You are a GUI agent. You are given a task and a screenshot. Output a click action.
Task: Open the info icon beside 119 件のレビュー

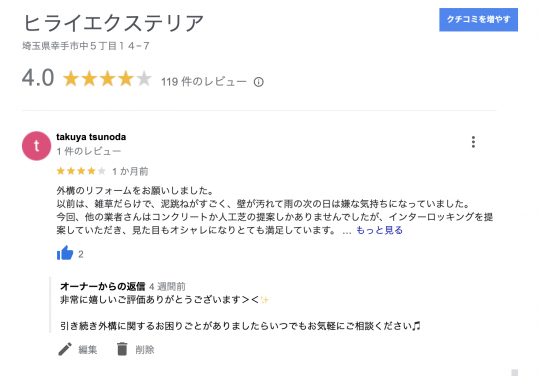click(x=259, y=82)
